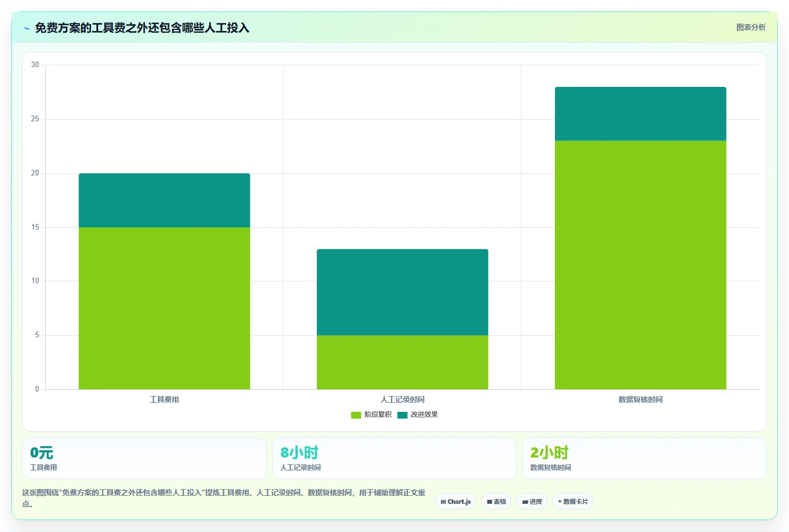Click the y-axis value 10
789x532 pixels.
35,281
